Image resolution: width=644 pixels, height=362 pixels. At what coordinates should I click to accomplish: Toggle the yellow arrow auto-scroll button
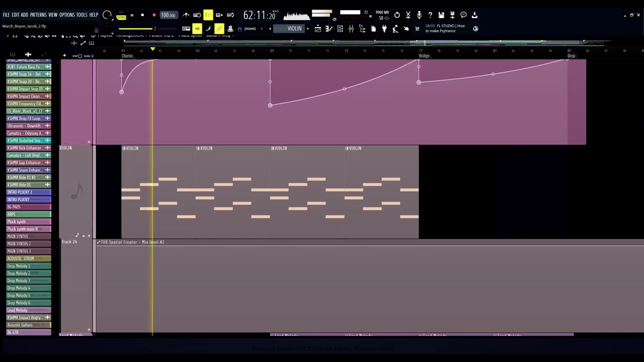[x=197, y=29]
